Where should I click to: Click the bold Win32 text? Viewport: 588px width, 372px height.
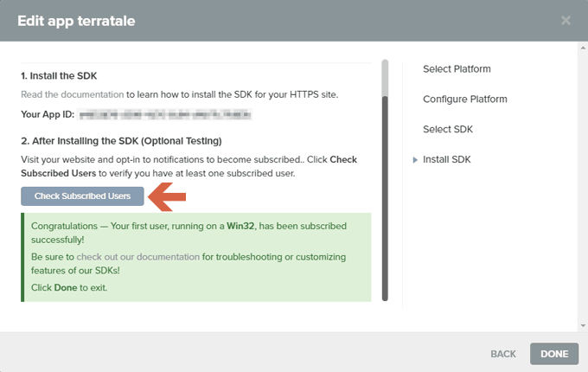click(240, 226)
